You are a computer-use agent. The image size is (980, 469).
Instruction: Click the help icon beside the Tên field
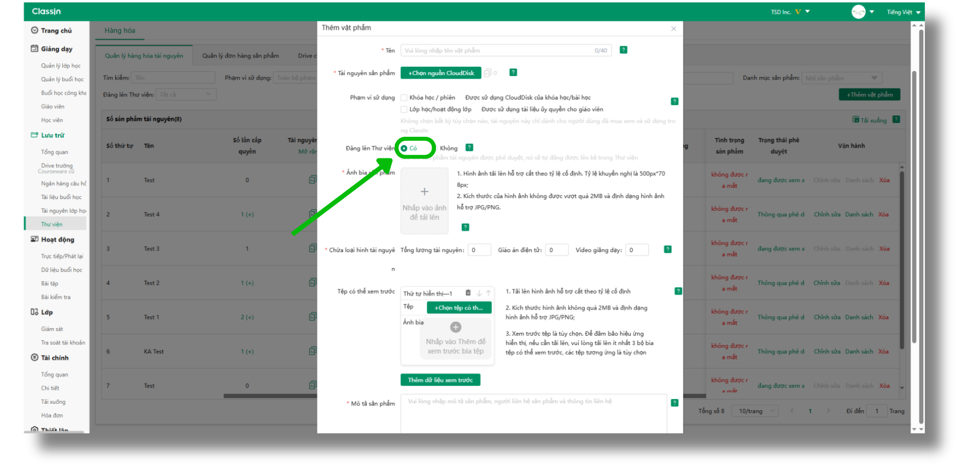coord(623,50)
